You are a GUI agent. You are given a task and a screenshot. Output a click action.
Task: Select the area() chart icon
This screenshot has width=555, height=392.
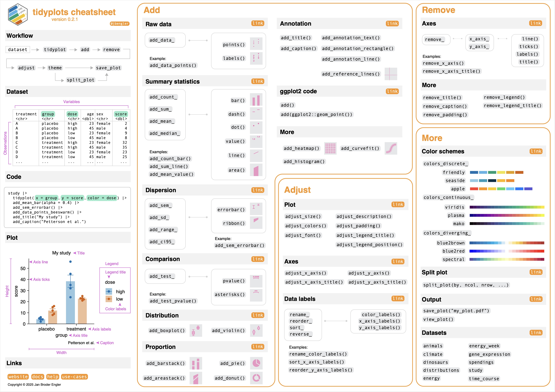pyautogui.click(x=256, y=170)
